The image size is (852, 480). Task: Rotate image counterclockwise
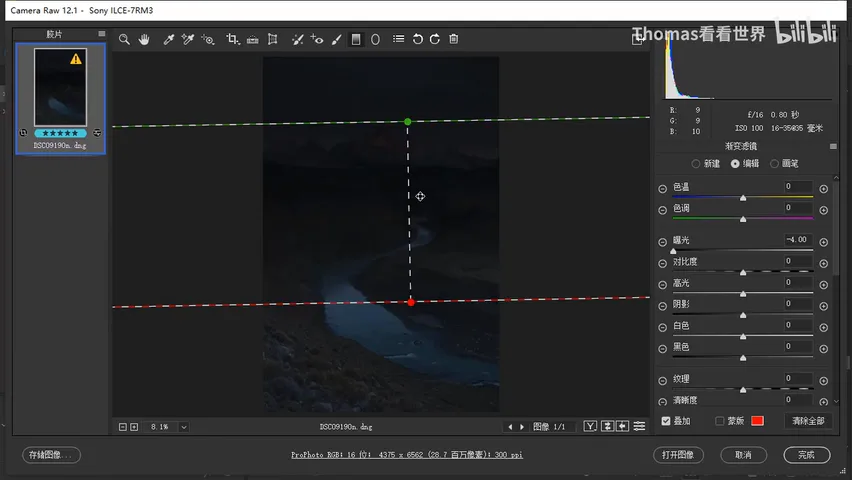point(417,39)
